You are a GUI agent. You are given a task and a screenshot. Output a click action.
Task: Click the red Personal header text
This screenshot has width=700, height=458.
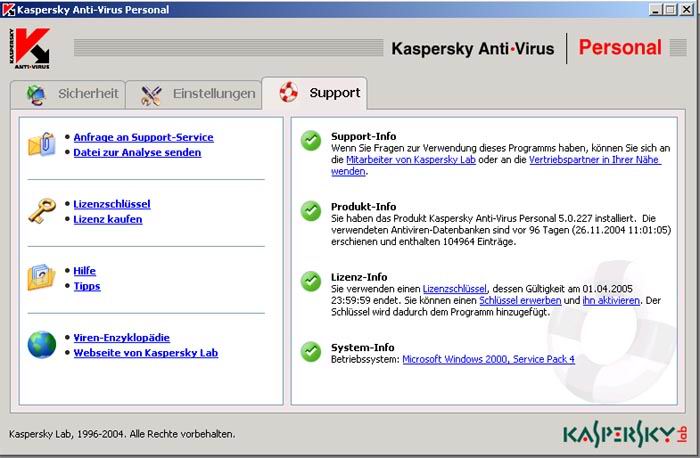(620, 48)
